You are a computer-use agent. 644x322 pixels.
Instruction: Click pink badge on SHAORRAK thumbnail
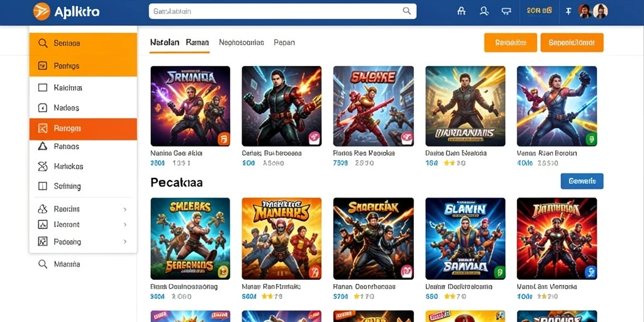click(x=407, y=271)
